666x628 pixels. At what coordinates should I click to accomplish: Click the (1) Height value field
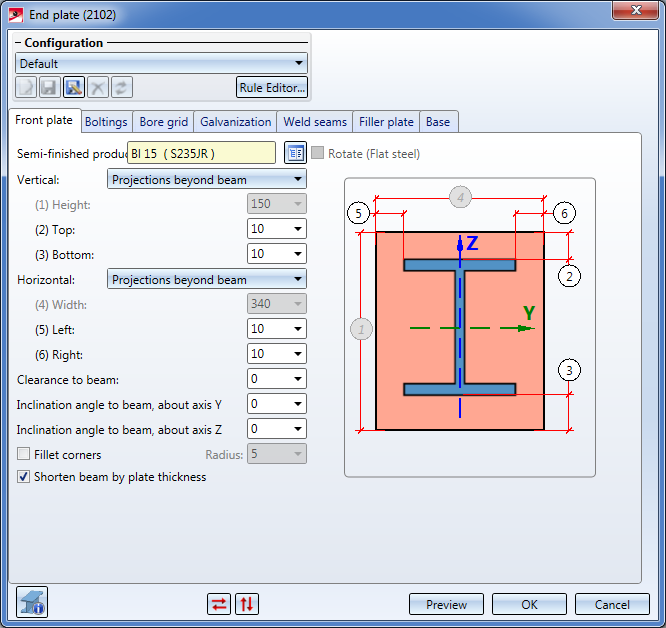click(x=277, y=204)
